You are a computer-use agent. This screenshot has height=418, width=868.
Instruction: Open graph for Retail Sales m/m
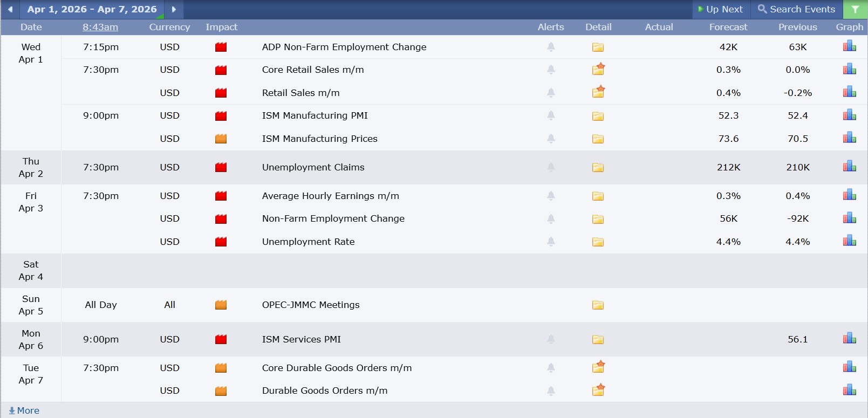click(x=850, y=92)
